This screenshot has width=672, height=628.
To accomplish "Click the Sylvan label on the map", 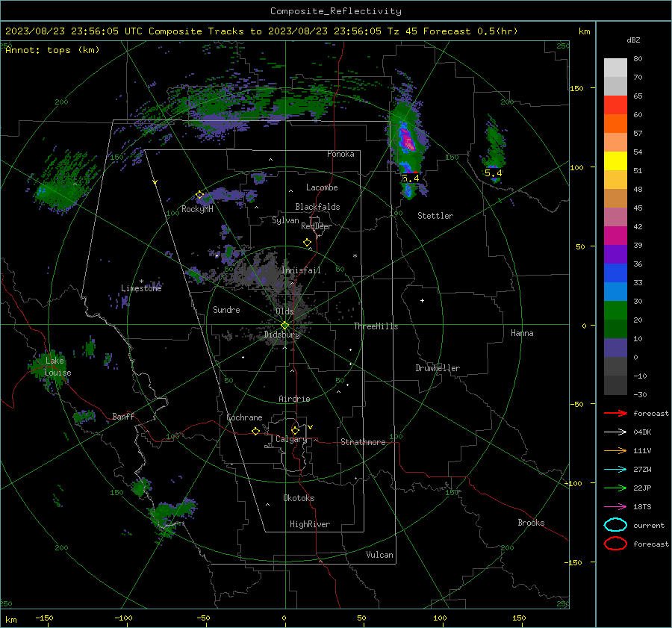I will (x=285, y=220).
